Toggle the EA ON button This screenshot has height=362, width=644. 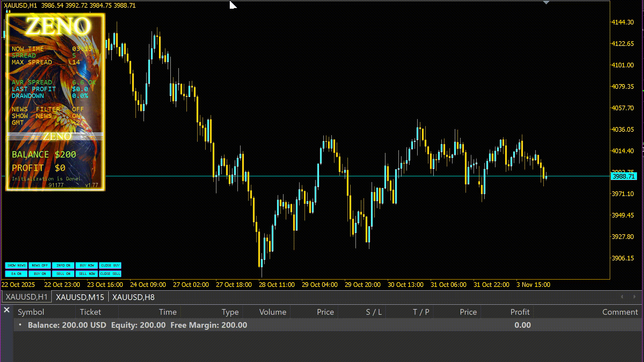[16, 274]
